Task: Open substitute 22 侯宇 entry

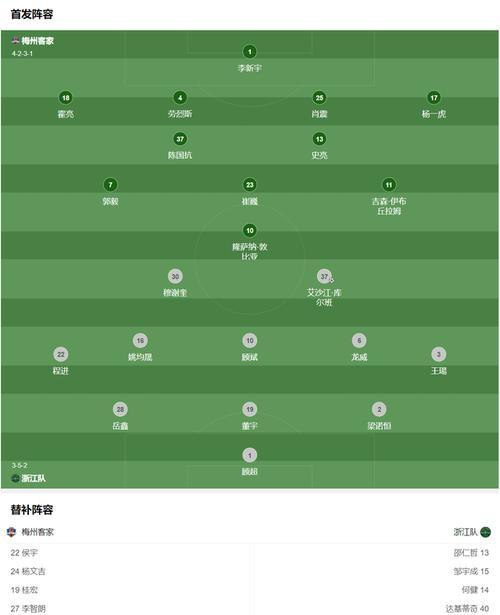Action: (x=24, y=553)
